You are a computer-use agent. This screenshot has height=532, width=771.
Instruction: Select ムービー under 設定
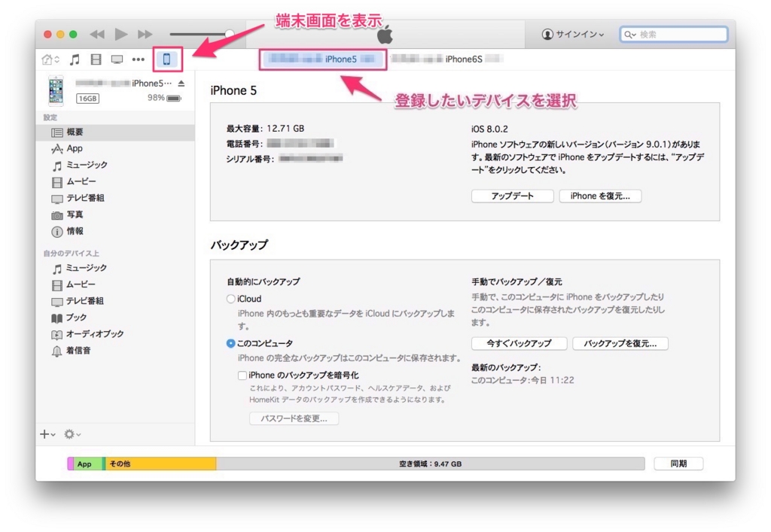115,182
